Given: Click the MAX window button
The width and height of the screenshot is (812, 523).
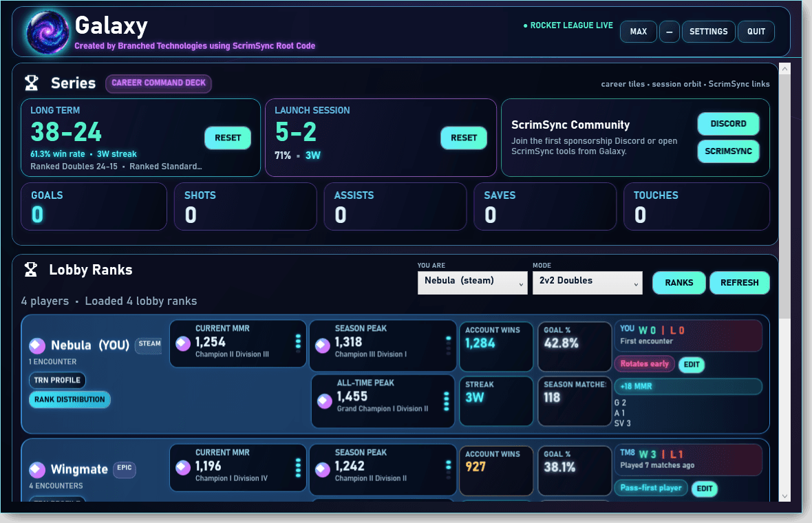Looking at the screenshot, I should [x=639, y=32].
